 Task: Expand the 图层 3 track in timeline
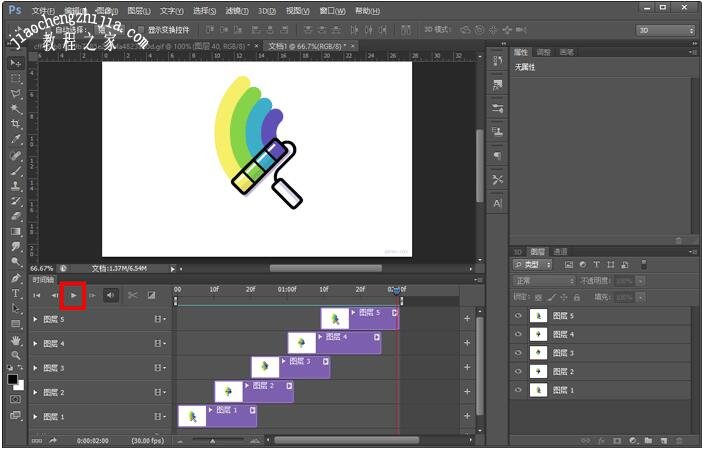coord(36,368)
